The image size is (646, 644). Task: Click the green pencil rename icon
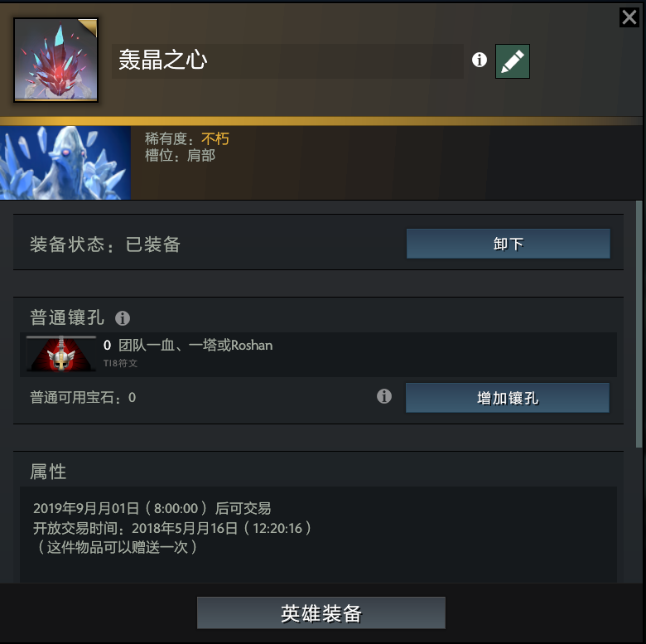coord(512,61)
